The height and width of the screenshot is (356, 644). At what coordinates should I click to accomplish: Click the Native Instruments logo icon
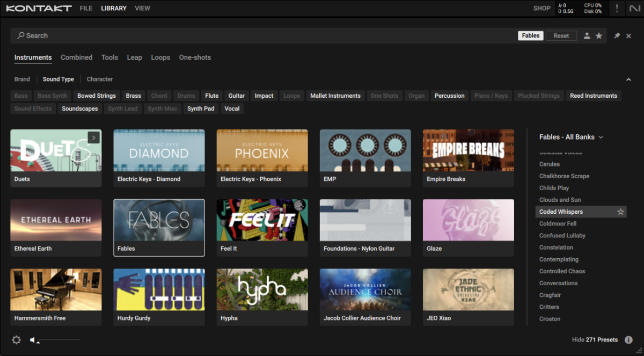(x=634, y=8)
